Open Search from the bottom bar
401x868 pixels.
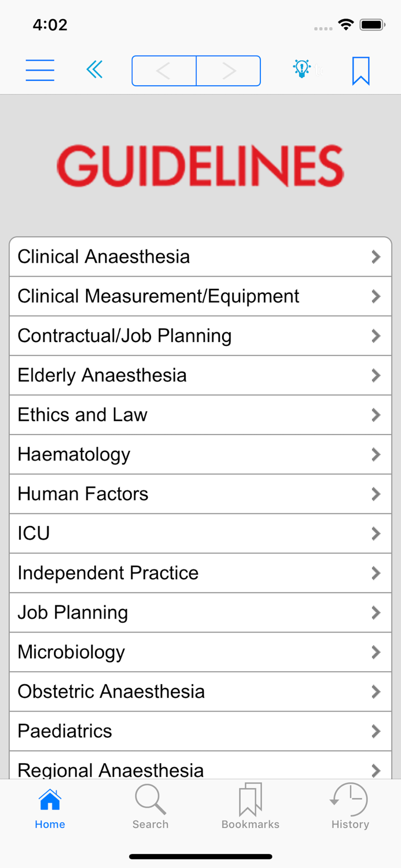(150, 806)
